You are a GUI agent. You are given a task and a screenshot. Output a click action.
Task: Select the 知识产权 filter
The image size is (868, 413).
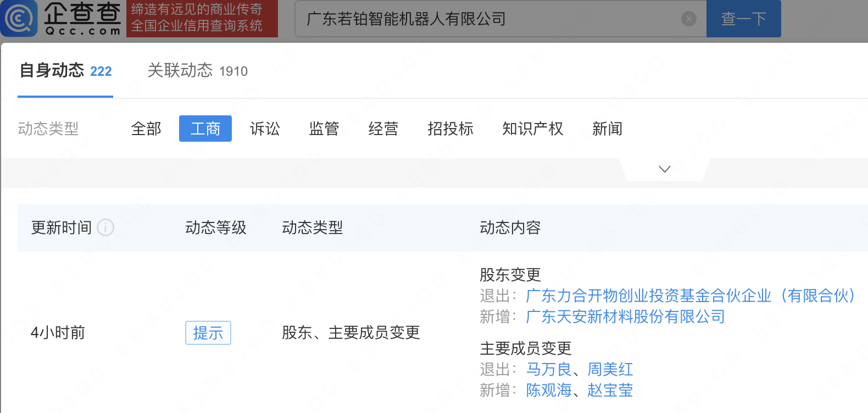533,129
